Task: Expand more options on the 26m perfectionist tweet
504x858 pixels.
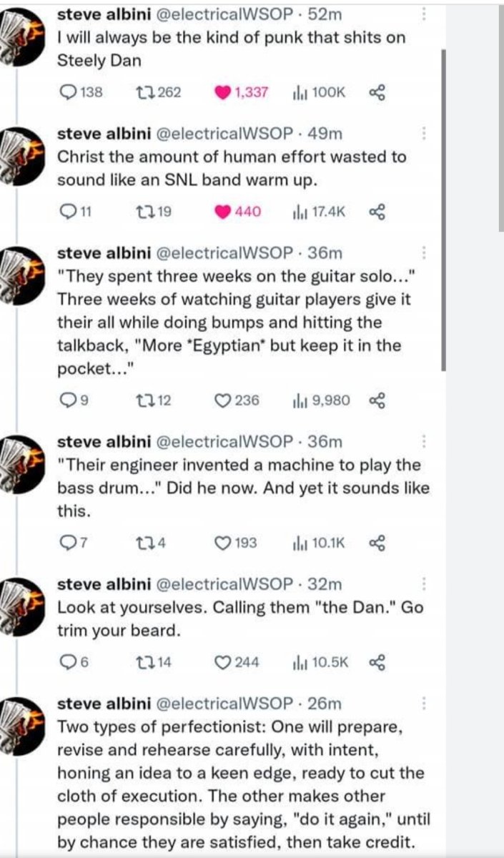Action: (x=425, y=703)
